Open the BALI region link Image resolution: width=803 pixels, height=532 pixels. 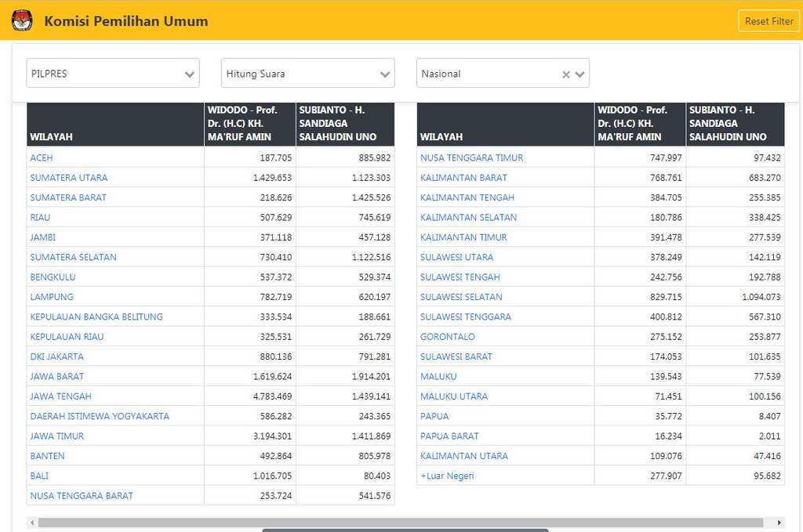[39, 476]
